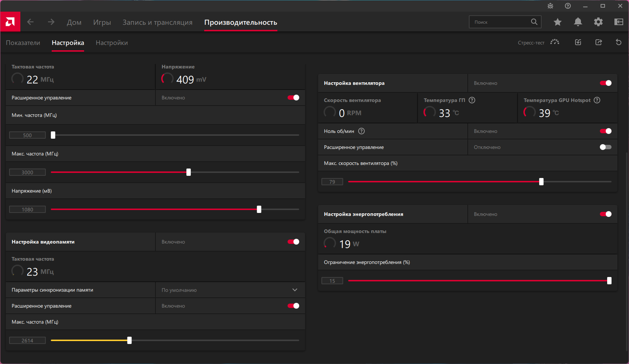Open the Дом tab
This screenshot has height=364, width=629.
tap(74, 22)
